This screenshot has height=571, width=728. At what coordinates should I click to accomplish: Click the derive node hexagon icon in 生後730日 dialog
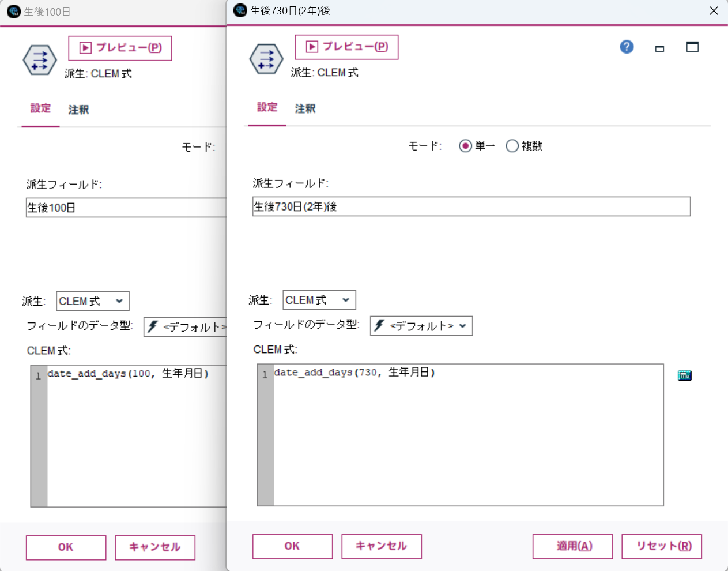266,58
